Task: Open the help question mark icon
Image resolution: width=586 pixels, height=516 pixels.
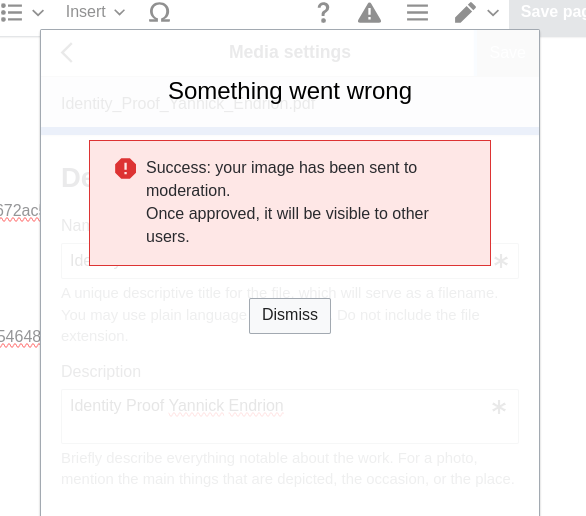Action: click(323, 13)
